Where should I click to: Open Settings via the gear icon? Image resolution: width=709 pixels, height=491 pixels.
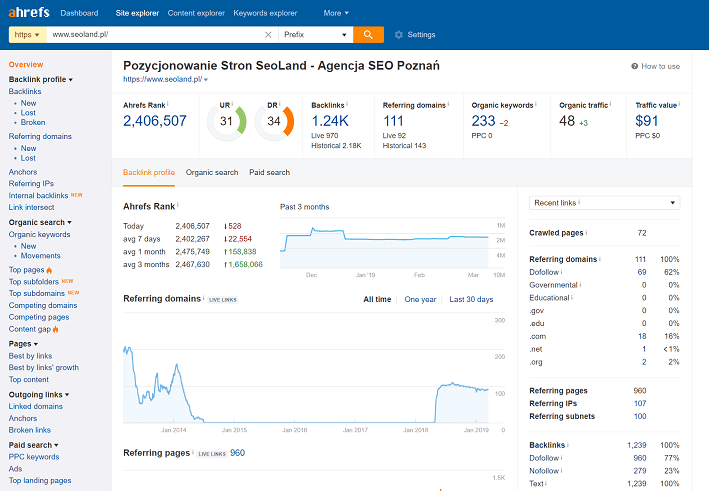399,35
